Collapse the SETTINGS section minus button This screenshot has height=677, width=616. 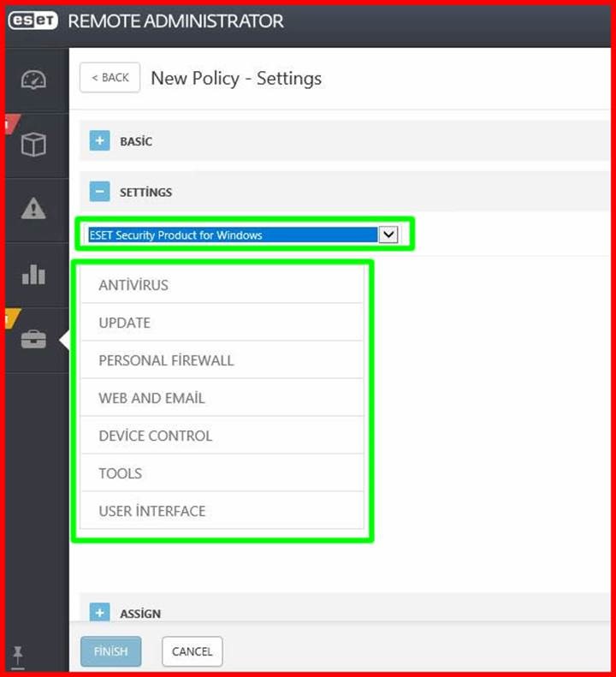[x=100, y=191]
